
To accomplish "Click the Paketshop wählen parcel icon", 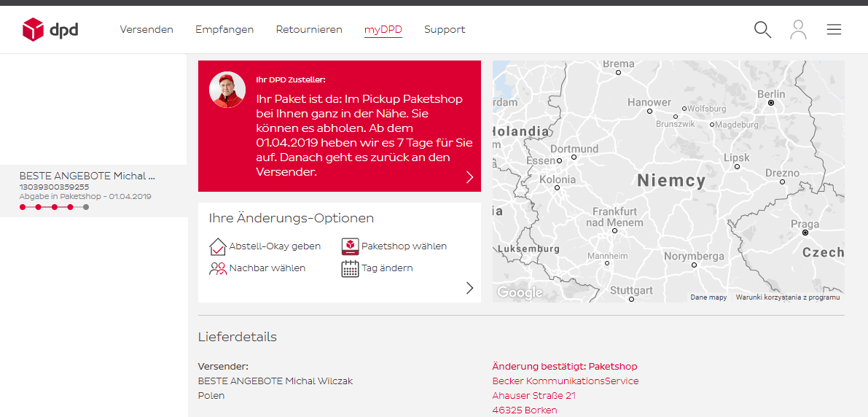I will tap(351, 246).
